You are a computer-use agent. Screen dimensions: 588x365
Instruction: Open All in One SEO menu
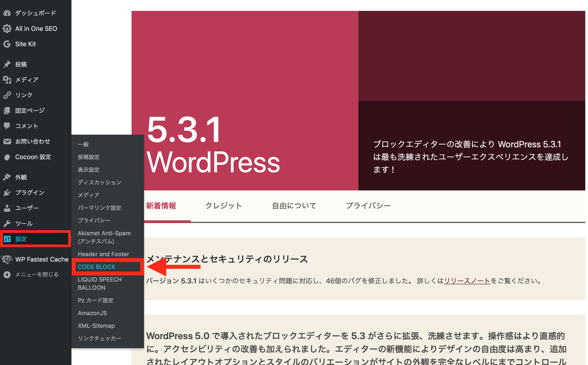pyautogui.click(x=36, y=29)
